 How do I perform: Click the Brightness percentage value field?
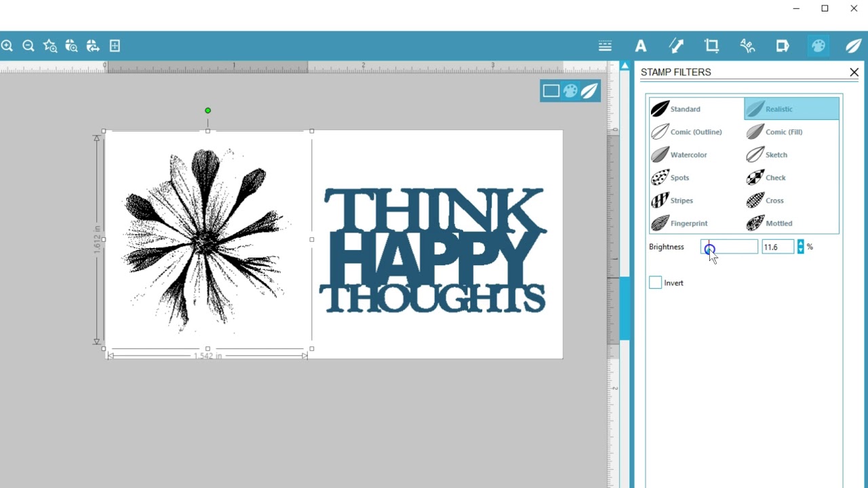pos(778,247)
